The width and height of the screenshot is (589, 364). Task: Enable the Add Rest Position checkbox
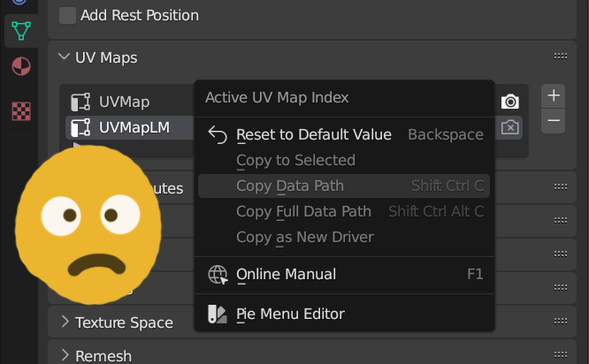click(67, 16)
